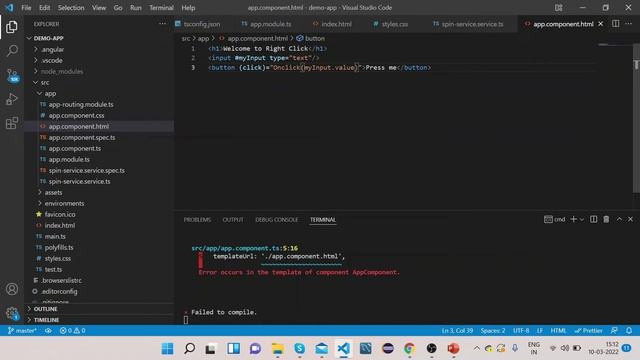This screenshot has width=640, height=360.
Task: Switch to the DEBUG CONSOLE tab
Action: click(x=276, y=220)
